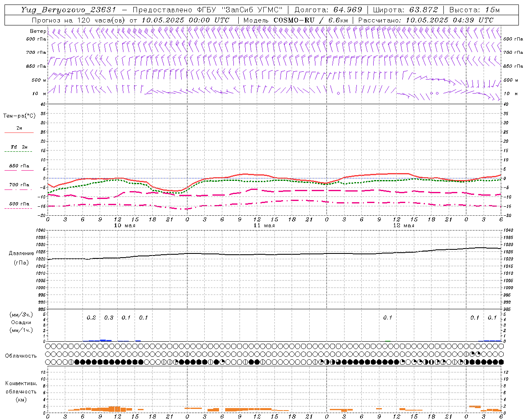
Task: Select the '10 мая' date label
Action: (125, 226)
